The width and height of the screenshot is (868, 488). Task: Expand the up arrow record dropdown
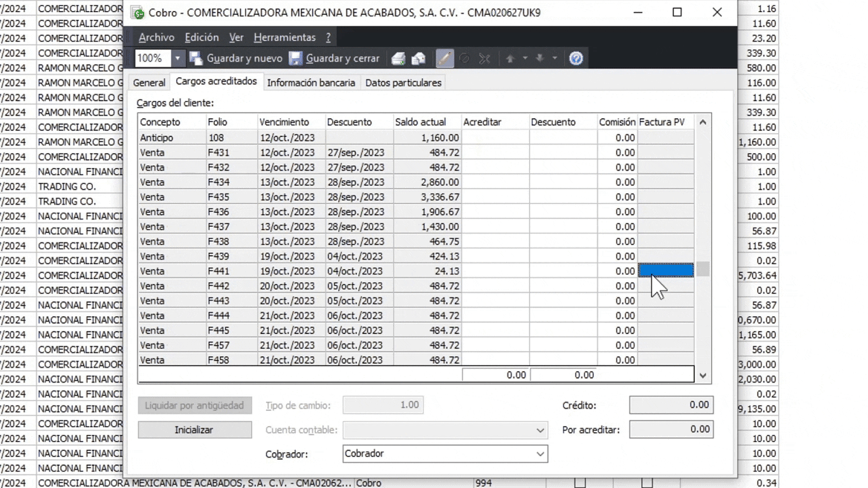click(525, 58)
